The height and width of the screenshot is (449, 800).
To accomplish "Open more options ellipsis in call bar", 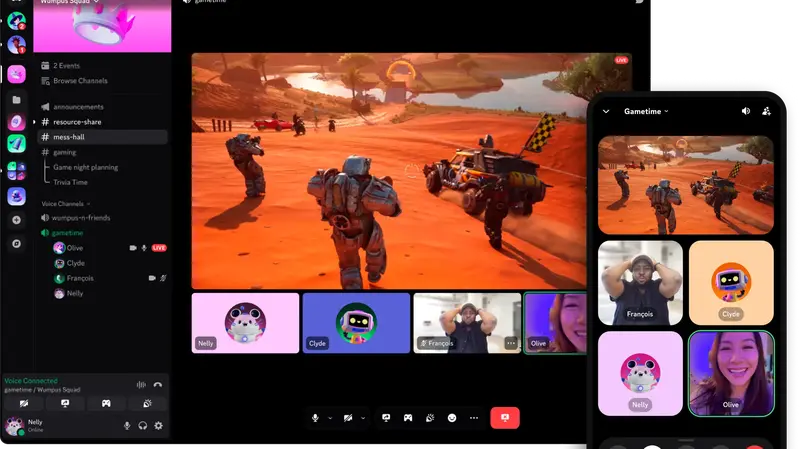I will pos(474,418).
